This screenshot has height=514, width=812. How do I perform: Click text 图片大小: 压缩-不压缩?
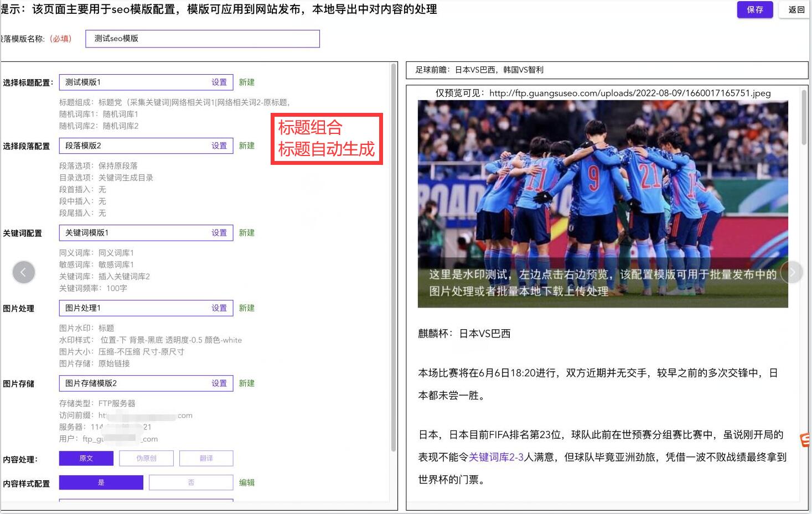coord(122,352)
